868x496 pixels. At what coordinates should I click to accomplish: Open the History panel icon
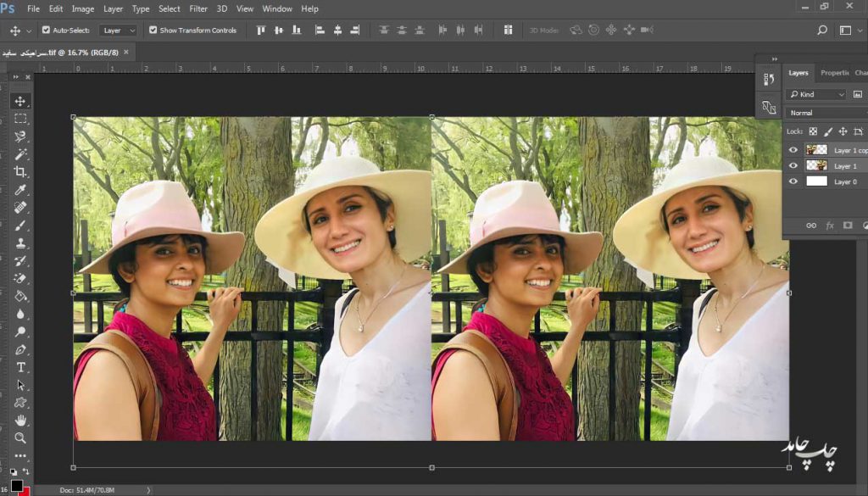769,79
